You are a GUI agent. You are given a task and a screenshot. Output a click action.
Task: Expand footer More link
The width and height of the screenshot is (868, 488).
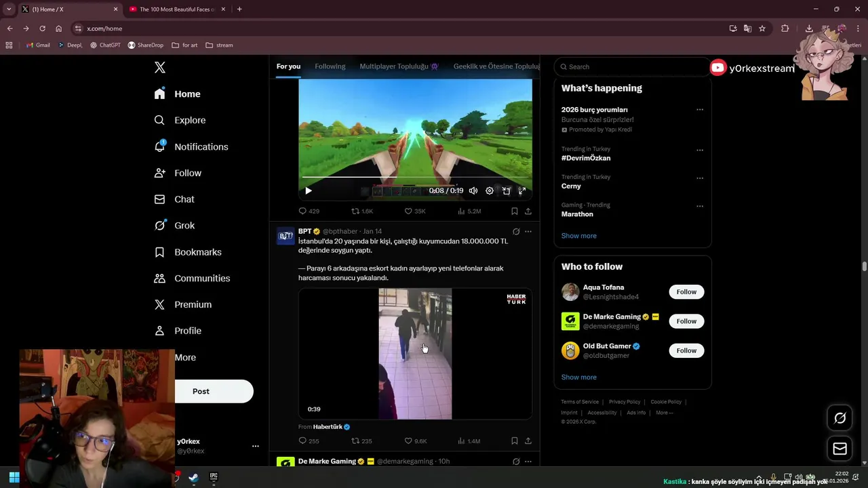coord(664,413)
